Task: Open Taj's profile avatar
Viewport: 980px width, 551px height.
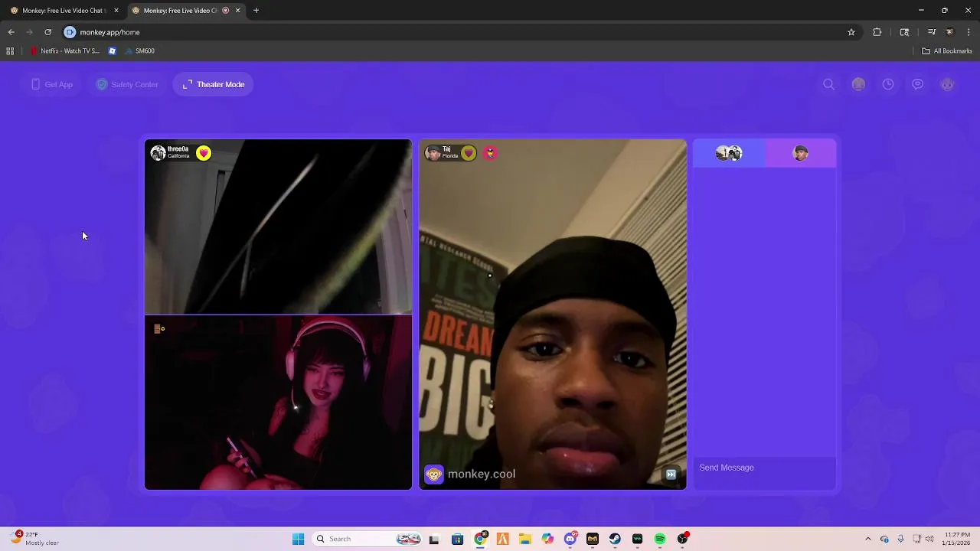Action: (x=433, y=153)
